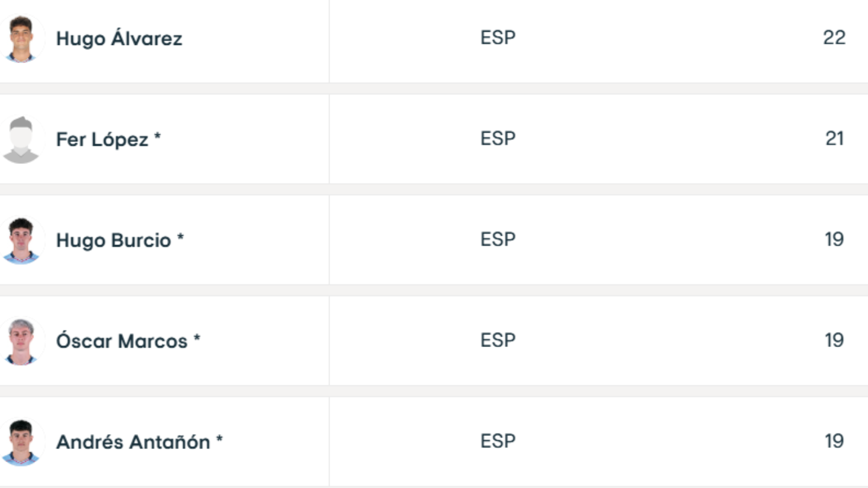Open Fer López player name link
The image size is (868, 488).
point(102,139)
